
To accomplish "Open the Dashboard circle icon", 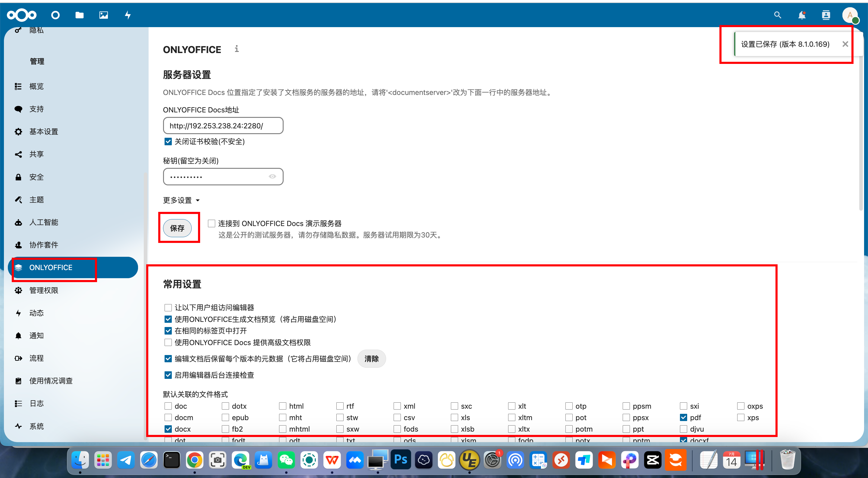I will pyautogui.click(x=55, y=15).
